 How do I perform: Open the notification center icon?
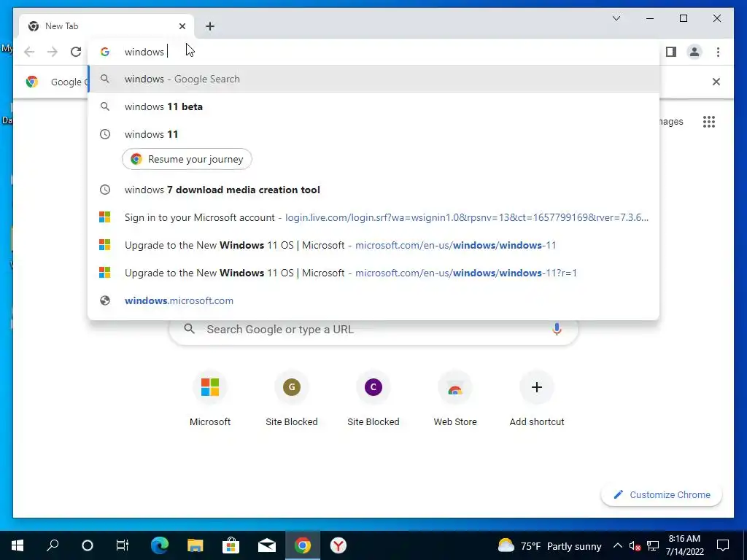723,545
